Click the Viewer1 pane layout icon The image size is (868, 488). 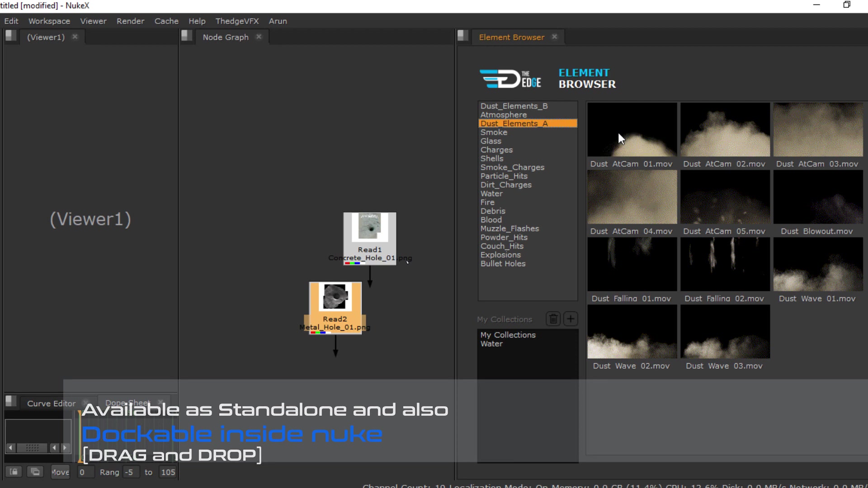pos(11,36)
